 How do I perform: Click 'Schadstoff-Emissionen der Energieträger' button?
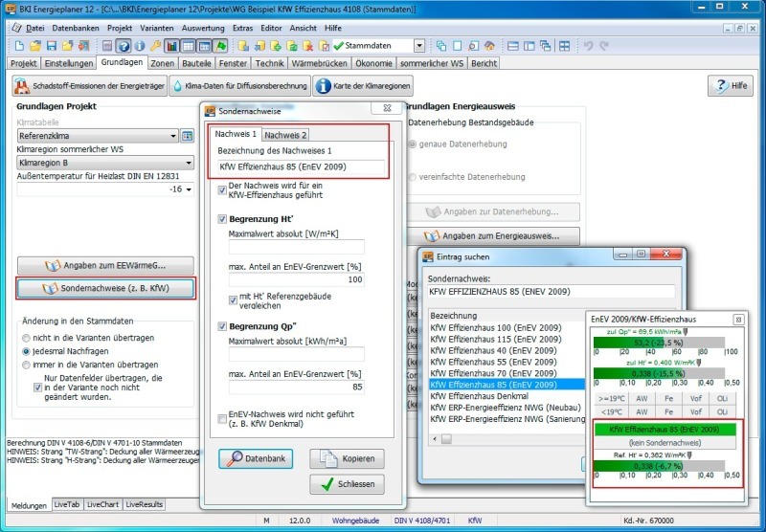[x=89, y=86]
